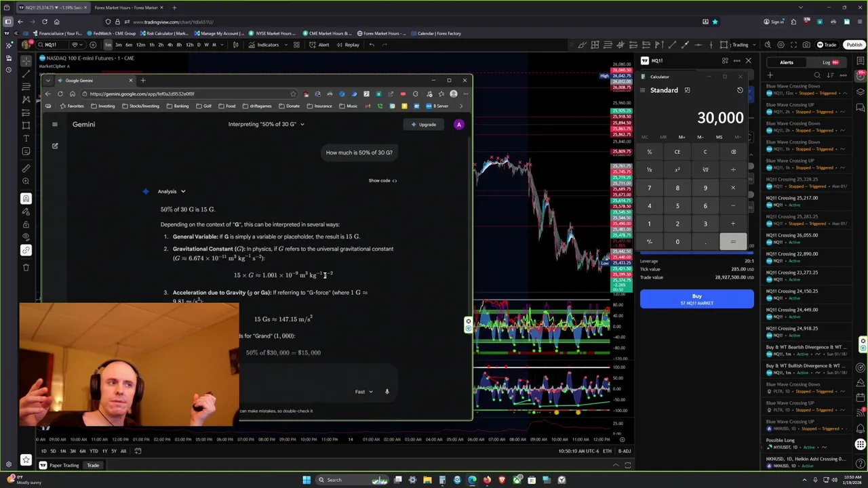Expand the Indicators favorites chevron
Screen dimensions: 868x488
point(285,45)
